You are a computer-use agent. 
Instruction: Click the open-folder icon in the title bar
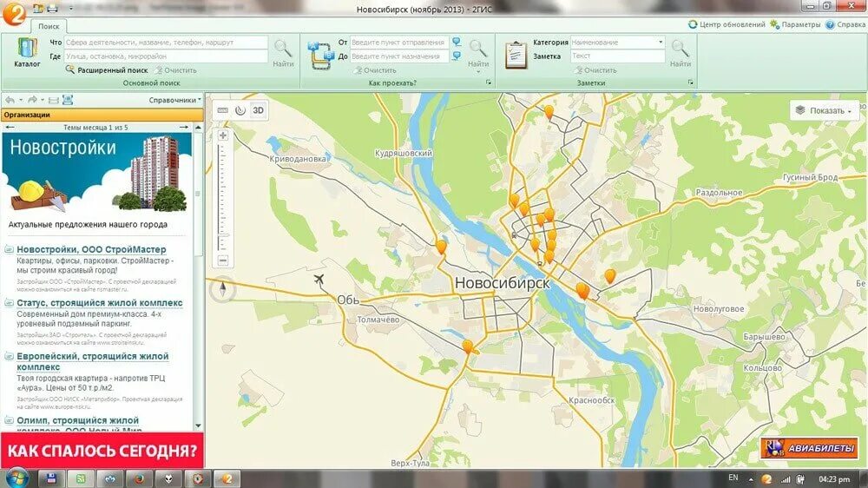(x=38, y=9)
